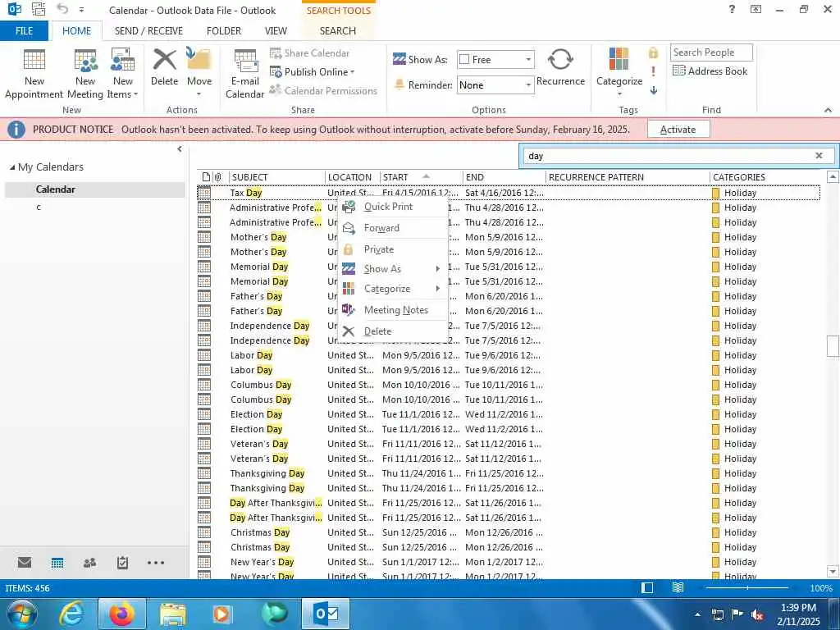
Task: Toggle High Importance red exclamation icon
Action: tap(653, 71)
